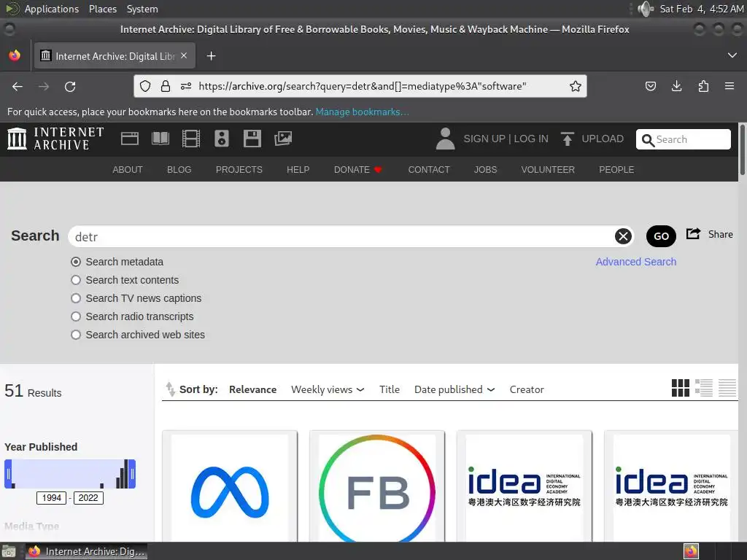This screenshot has height=560, width=747.
Task: Open Firefox extensions icon
Action: pos(703,86)
